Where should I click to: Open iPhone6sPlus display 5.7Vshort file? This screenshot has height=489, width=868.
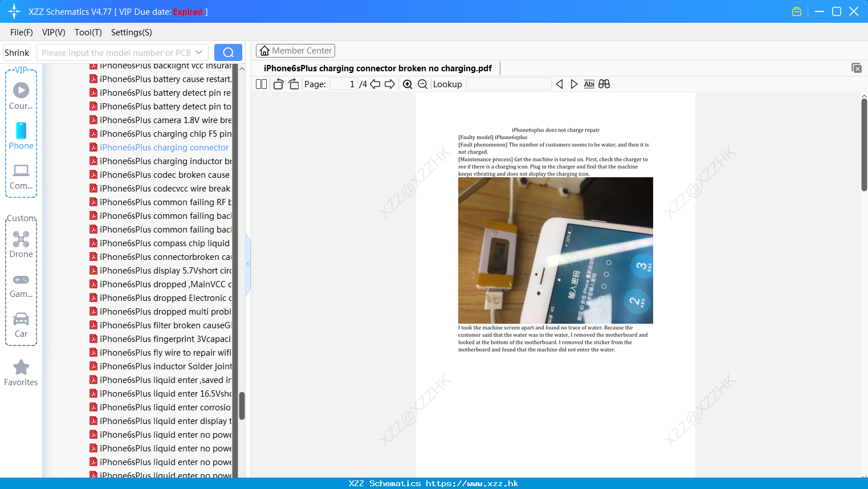pyautogui.click(x=160, y=271)
